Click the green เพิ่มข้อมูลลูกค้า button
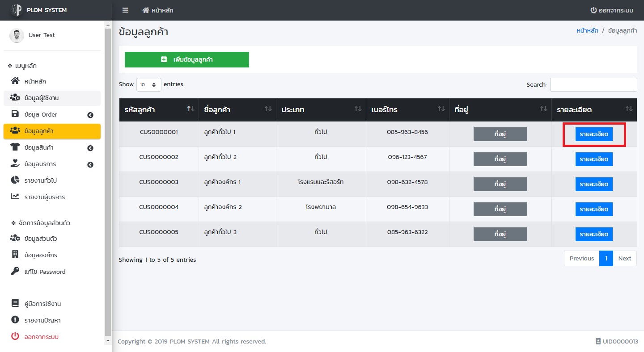The image size is (644, 352). (x=186, y=59)
